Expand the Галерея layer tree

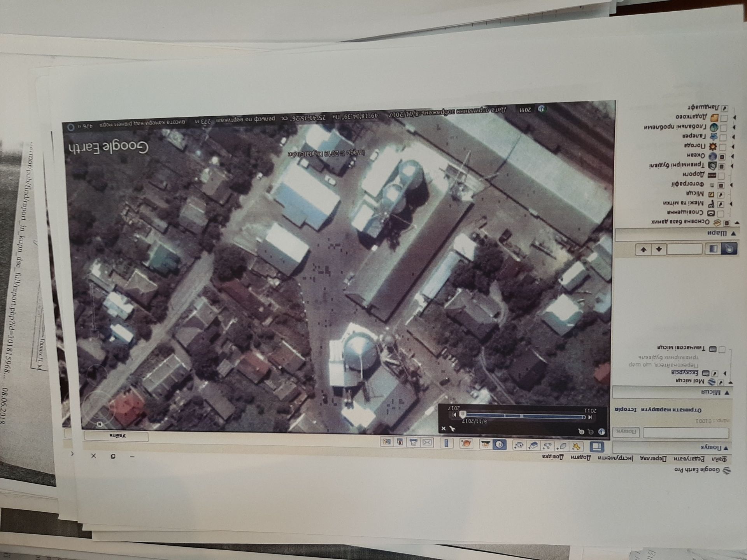(x=733, y=137)
